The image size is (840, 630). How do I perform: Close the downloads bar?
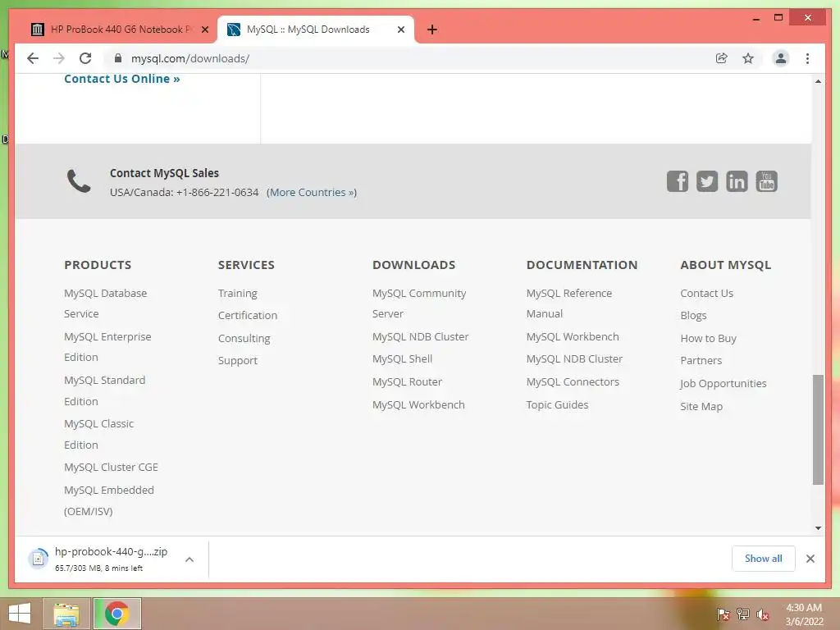click(810, 559)
